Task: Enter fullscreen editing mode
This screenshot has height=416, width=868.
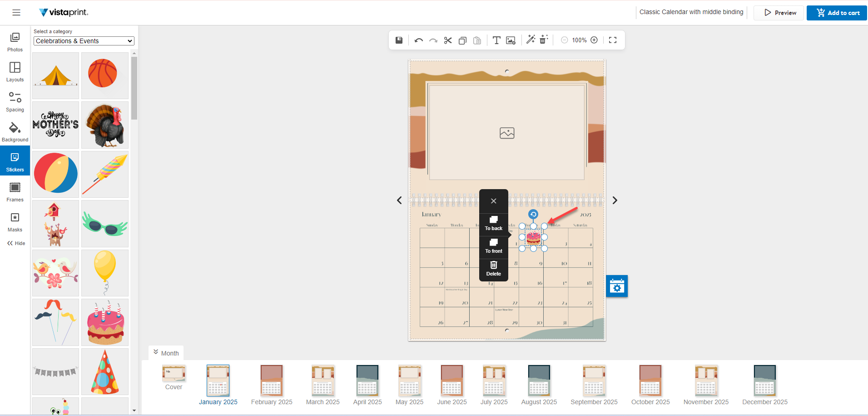Action: (613, 40)
